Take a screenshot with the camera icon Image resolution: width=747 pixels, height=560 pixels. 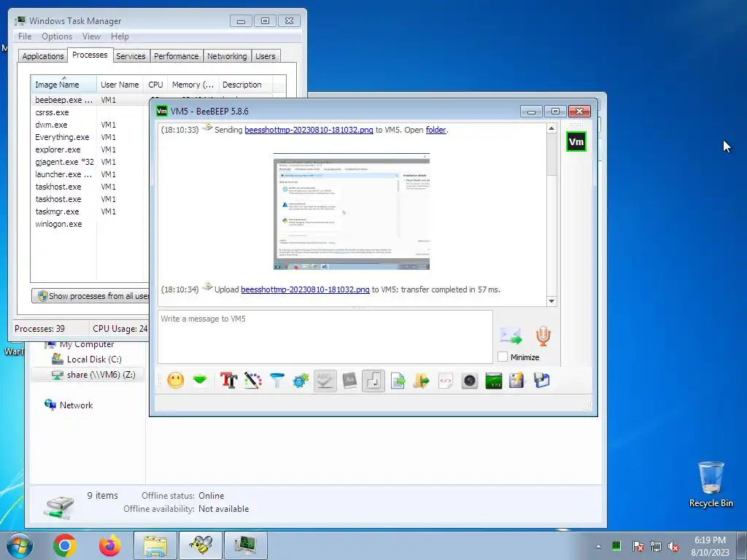click(x=469, y=381)
